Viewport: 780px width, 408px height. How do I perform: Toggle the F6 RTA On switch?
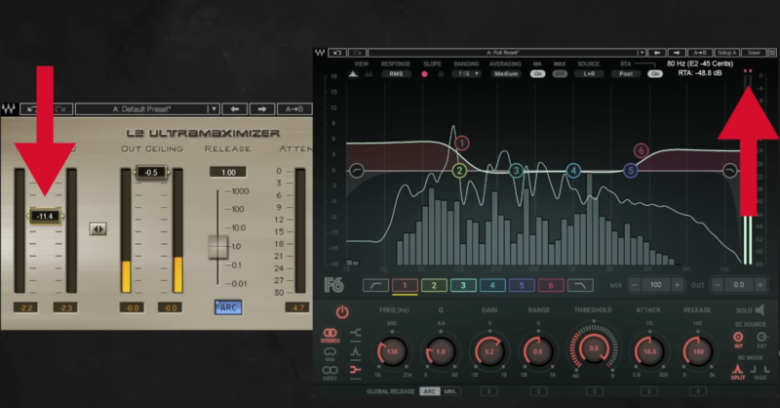pos(655,74)
